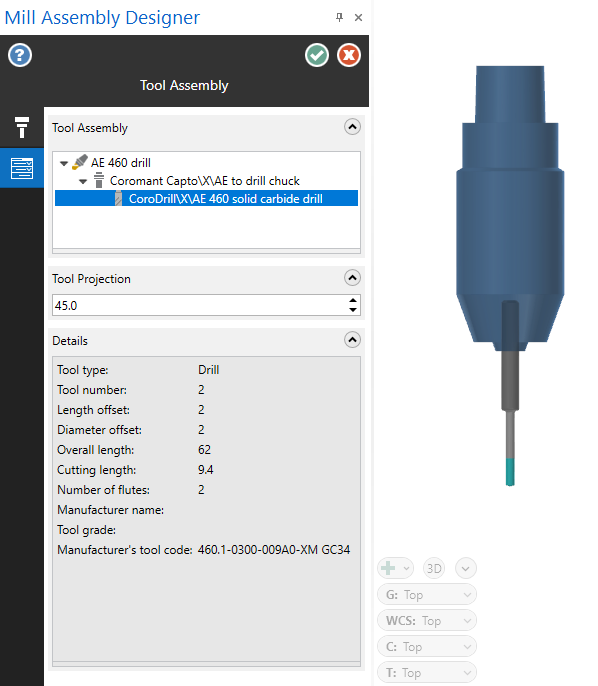This screenshot has height=686, width=598.
Task: Collapse the AE 460 drill tree node
Action: (x=64, y=164)
